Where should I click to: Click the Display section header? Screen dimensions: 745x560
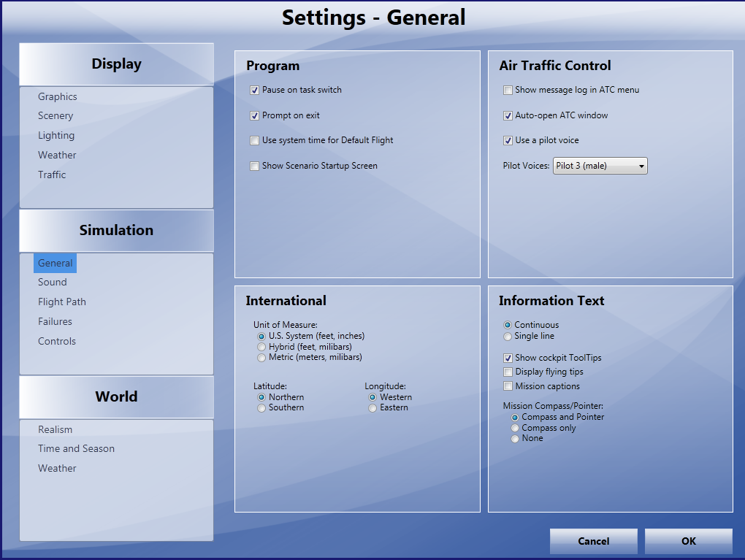(x=116, y=64)
